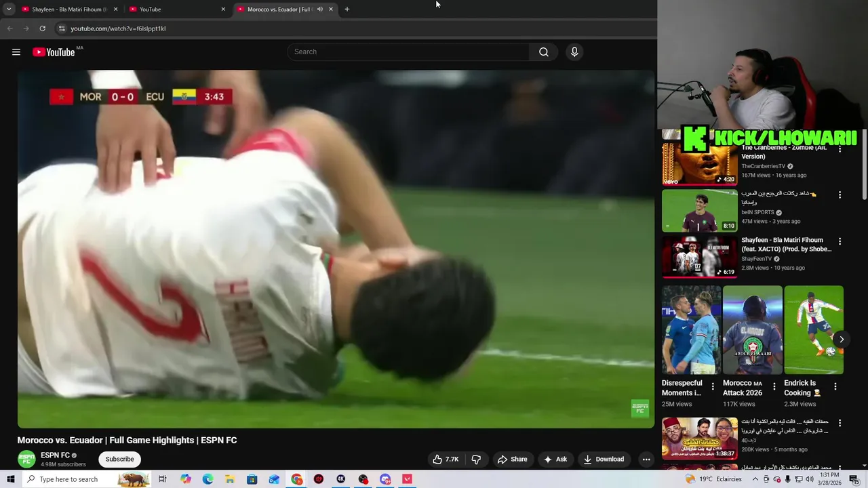Click the address bar URL
The image size is (868, 488).
click(118, 28)
